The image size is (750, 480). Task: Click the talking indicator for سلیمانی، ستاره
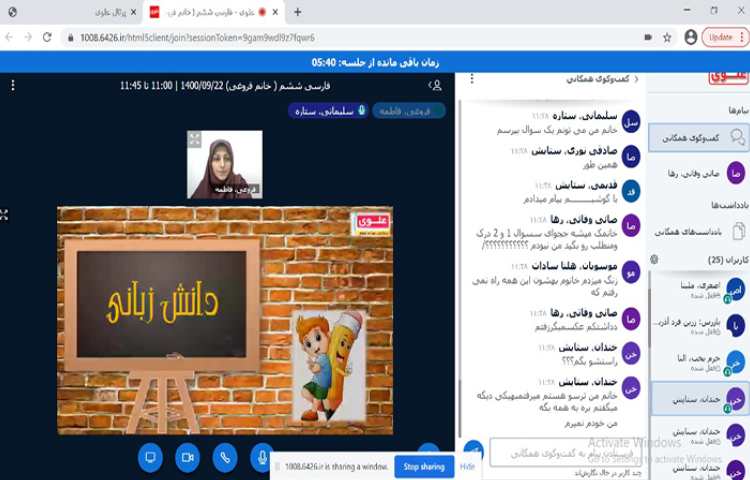click(x=328, y=111)
